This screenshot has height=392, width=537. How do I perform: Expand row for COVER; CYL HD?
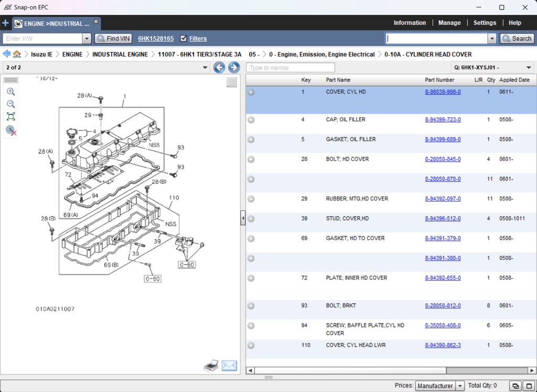click(x=251, y=92)
